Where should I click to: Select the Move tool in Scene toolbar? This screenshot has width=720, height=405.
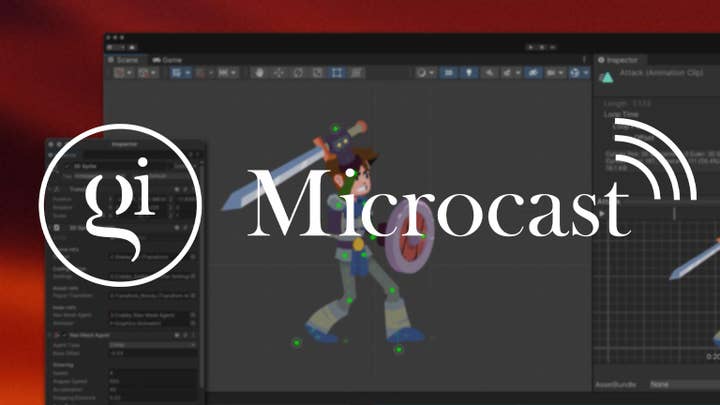coord(279,73)
